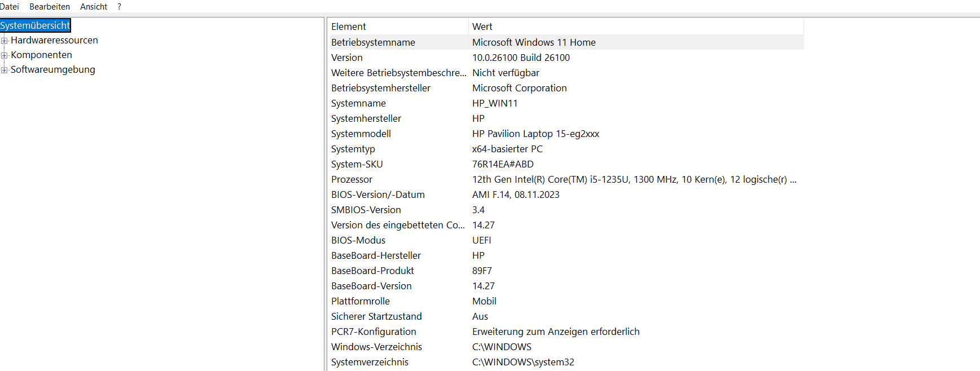The height and width of the screenshot is (371, 980).
Task: Sort by the Element column header
Action: [x=398, y=26]
